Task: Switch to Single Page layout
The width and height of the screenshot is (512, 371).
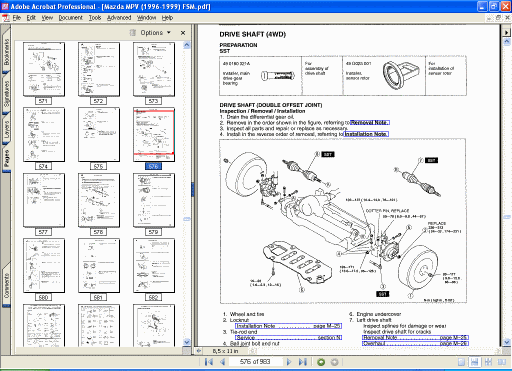Action: (x=462, y=362)
